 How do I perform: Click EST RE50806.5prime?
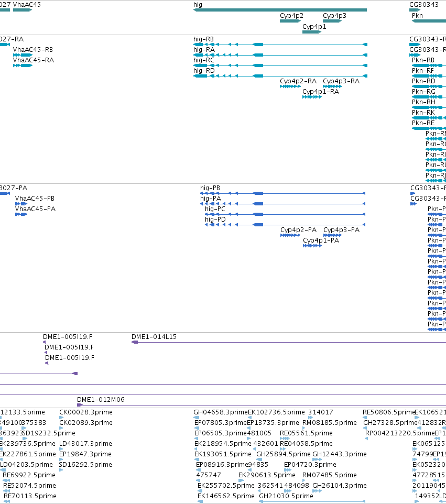(389, 412)
